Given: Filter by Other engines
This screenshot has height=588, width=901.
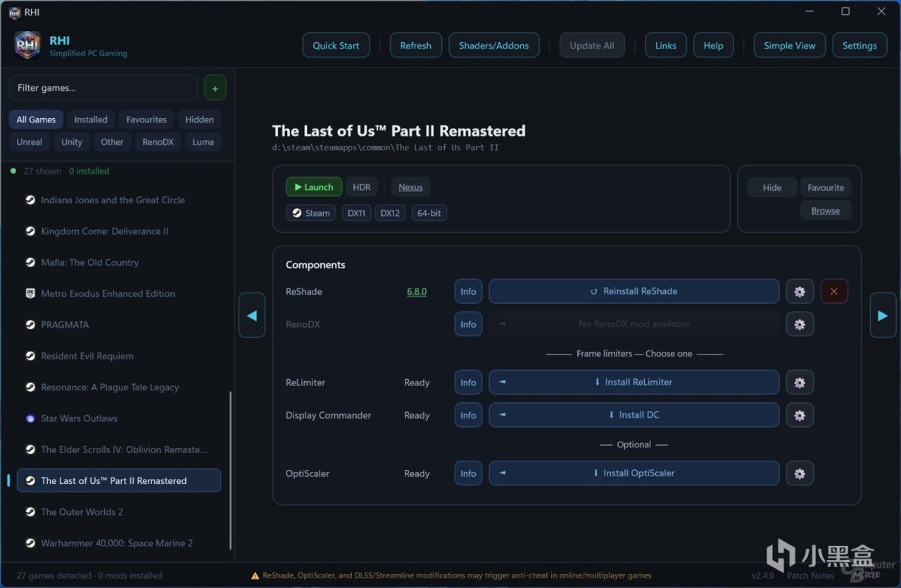Looking at the screenshot, I should point(112,142).
